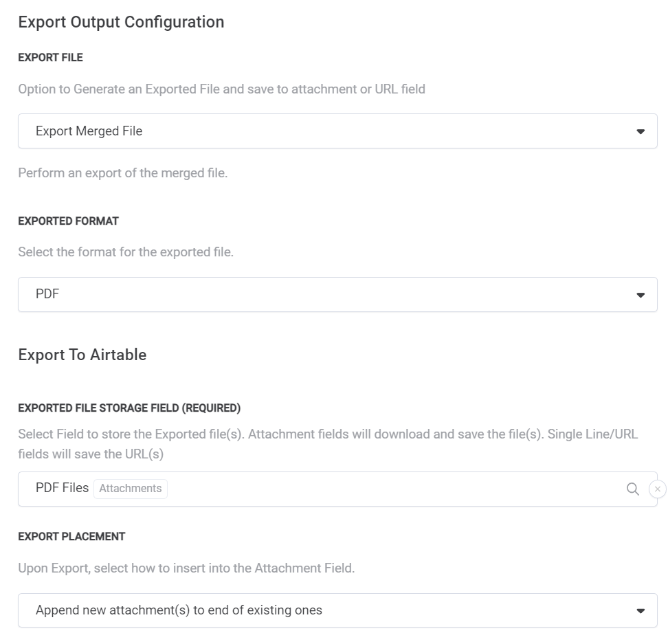
Task: Click the Export Output Configuration heading
Action: click(121, 22)
